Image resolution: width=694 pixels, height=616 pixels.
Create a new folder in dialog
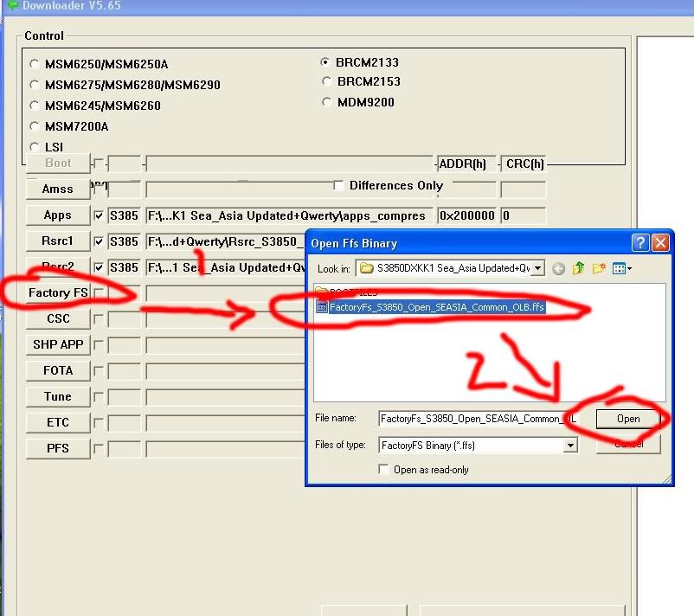point(599,268)
